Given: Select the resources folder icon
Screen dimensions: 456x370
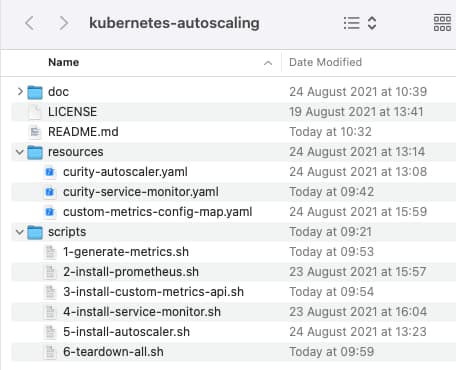Looking at the screenshot, I should click(35, 152).
